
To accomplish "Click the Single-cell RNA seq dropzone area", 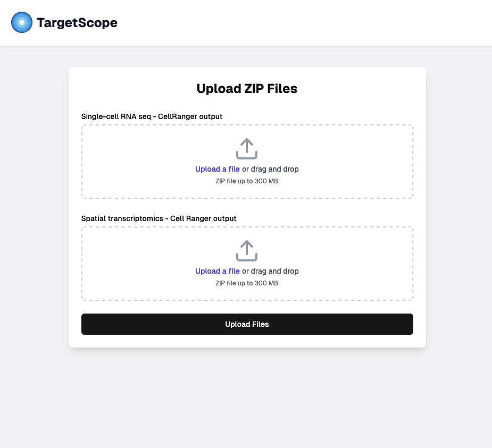I will coord(246,161).
